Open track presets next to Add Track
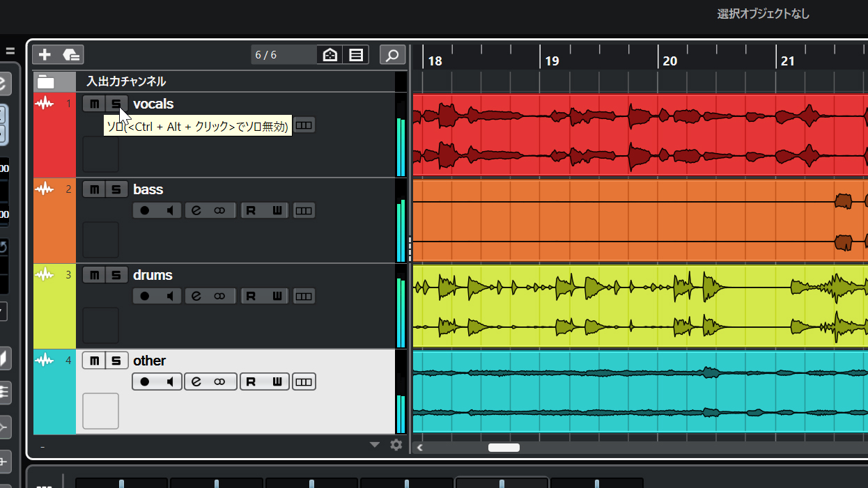868x488 pixels. [x=72, y=55]
